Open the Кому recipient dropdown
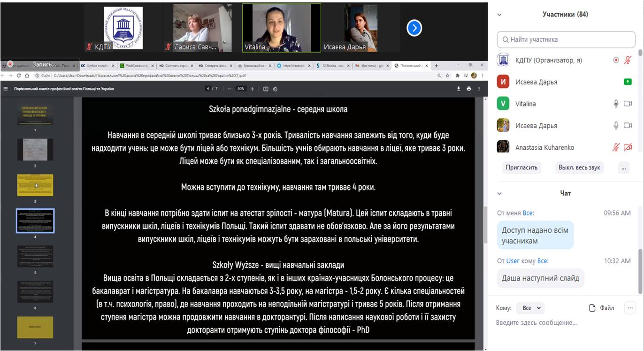The width and height of the screenshot is (644, 351). coord(531,308)
